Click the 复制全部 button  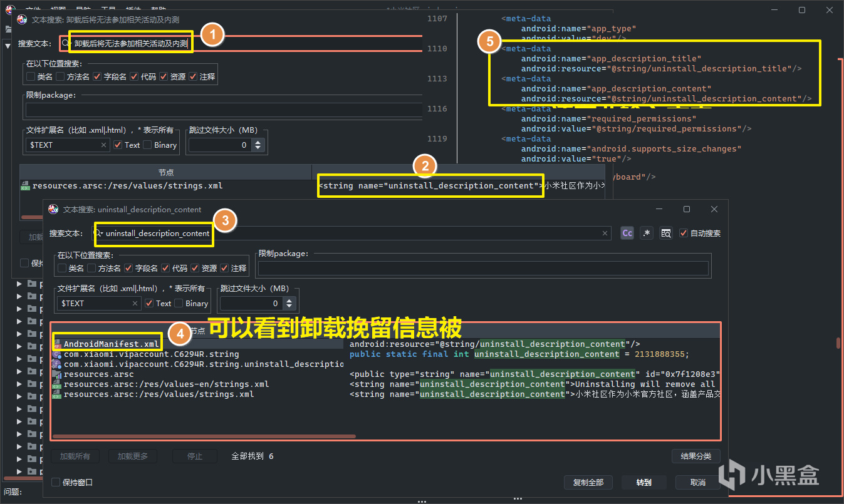588,482
